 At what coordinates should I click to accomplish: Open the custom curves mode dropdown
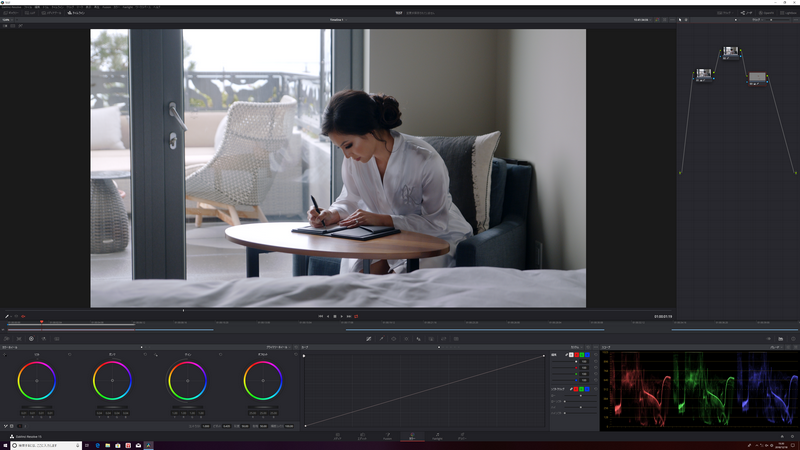coord(577,347)
